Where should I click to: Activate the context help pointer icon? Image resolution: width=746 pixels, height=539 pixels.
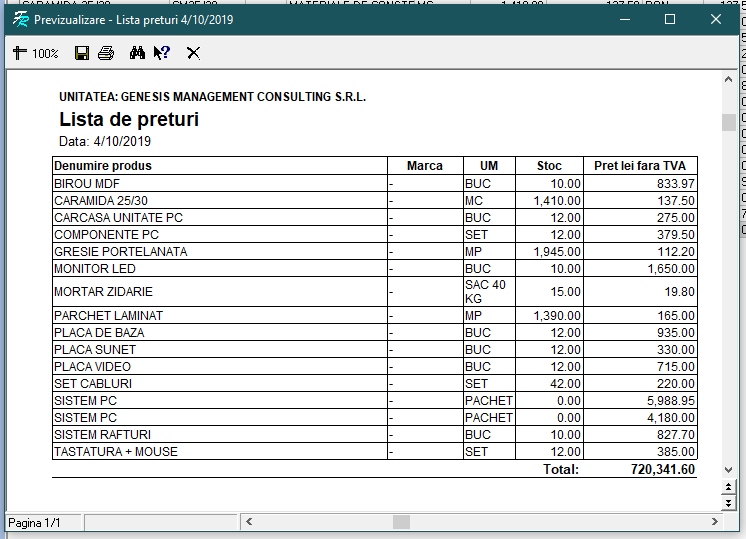162,53
